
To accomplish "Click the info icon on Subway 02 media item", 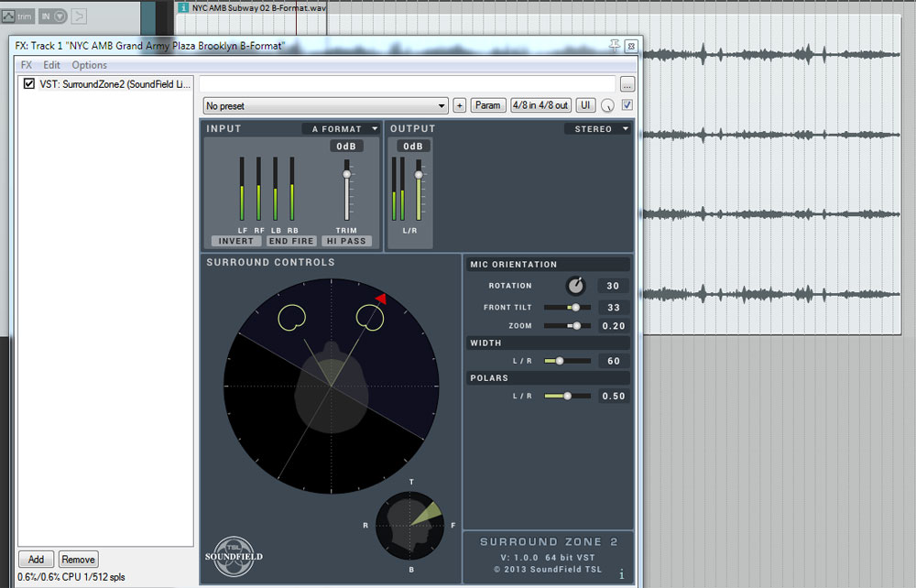I will [183, 7].
